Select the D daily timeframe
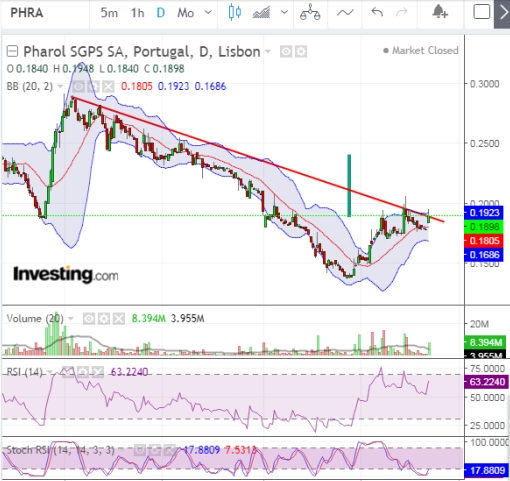510x481 pixels. click(x=161, y=13)
